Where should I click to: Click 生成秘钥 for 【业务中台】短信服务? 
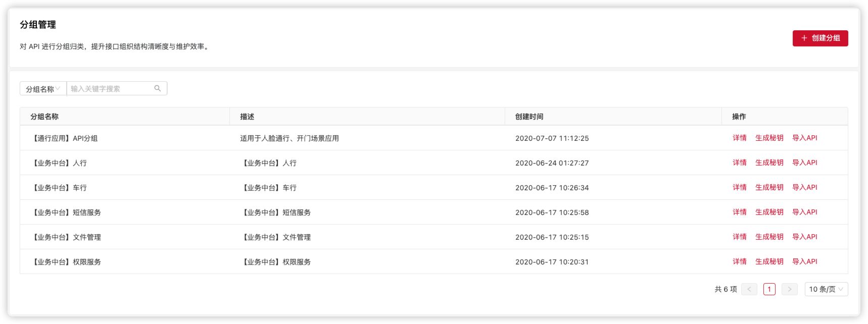769,212
